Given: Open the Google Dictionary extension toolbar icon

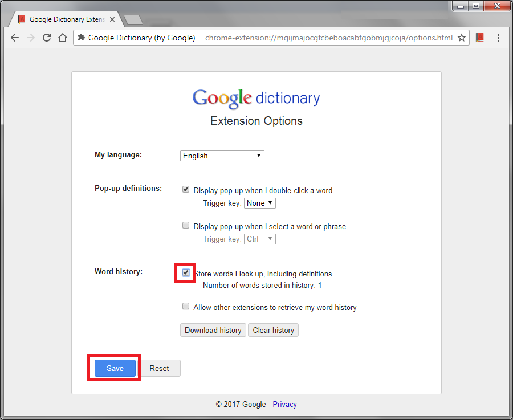Looking at the screenshot, I should (x=479, y=38).
